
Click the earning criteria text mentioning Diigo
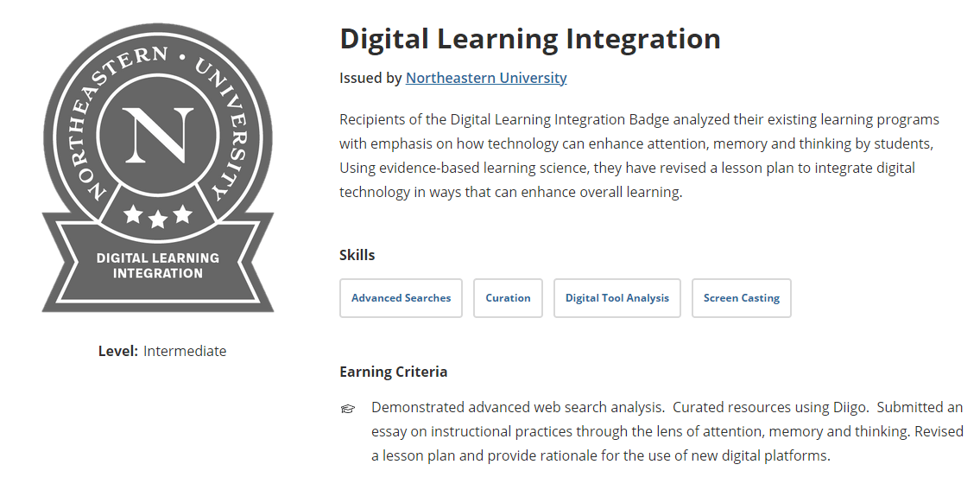pyautogui.click(x=667, y=431)
